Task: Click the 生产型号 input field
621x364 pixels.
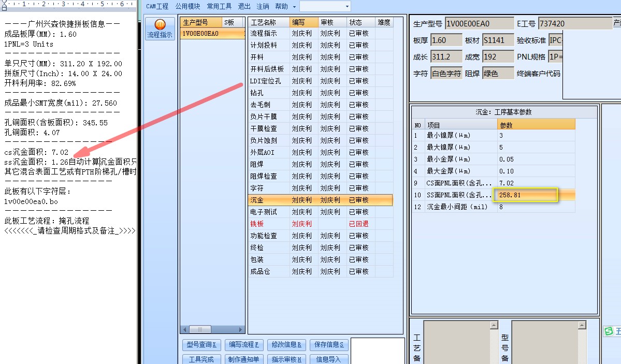Action: pyautogui.click(x=479, y=24)
